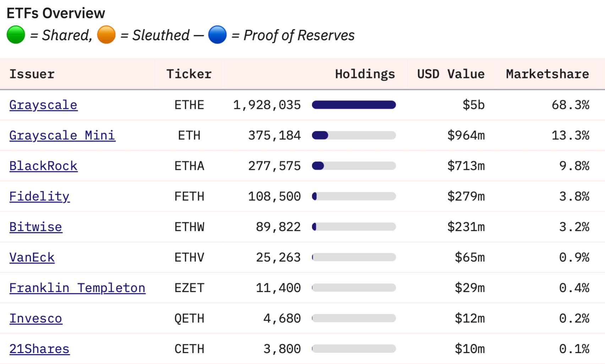This screenshot has height=364, width=605.
Task: Click the Bitwise ETHW holdings bar
Action: (354, 227)
